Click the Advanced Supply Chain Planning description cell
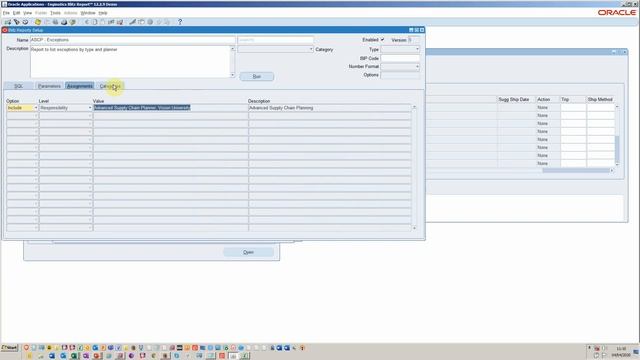640x360 pixels. (x=330, y=108)
